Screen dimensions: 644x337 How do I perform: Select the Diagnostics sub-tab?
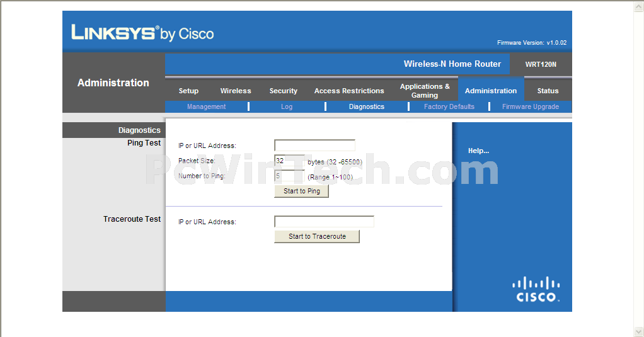pos(366,106)
